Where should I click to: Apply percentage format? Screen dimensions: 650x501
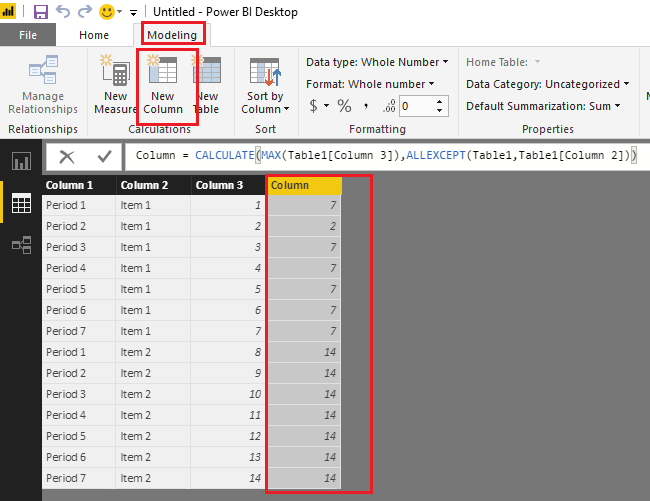tap(344, 106)
